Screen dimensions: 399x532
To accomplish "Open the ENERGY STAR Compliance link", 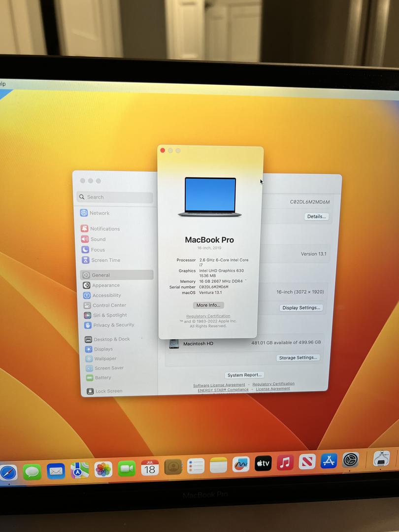I will point(223,390).
